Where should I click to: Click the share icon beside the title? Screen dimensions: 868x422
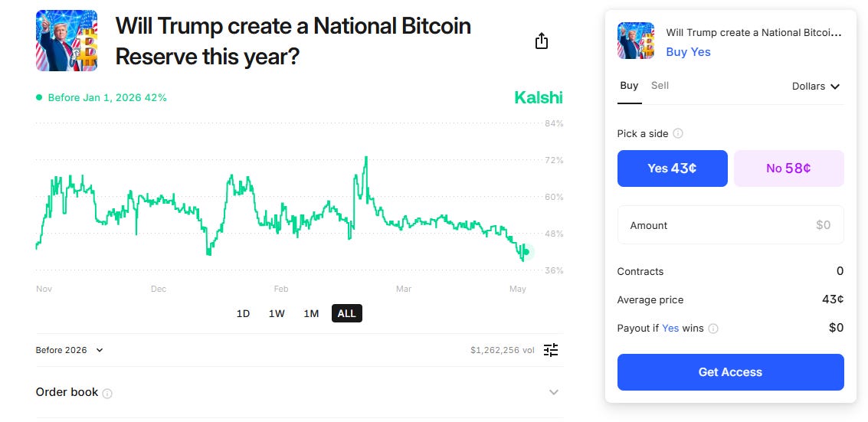pyautogui.click(x=542, y=41)
